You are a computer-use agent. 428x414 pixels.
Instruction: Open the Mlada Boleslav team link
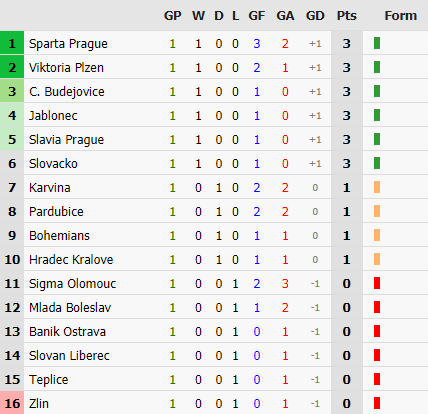pyautogui.click(x=70, y=308)
